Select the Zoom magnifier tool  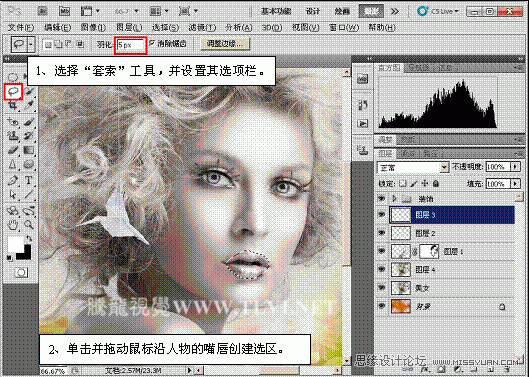[x=30, y=224]
